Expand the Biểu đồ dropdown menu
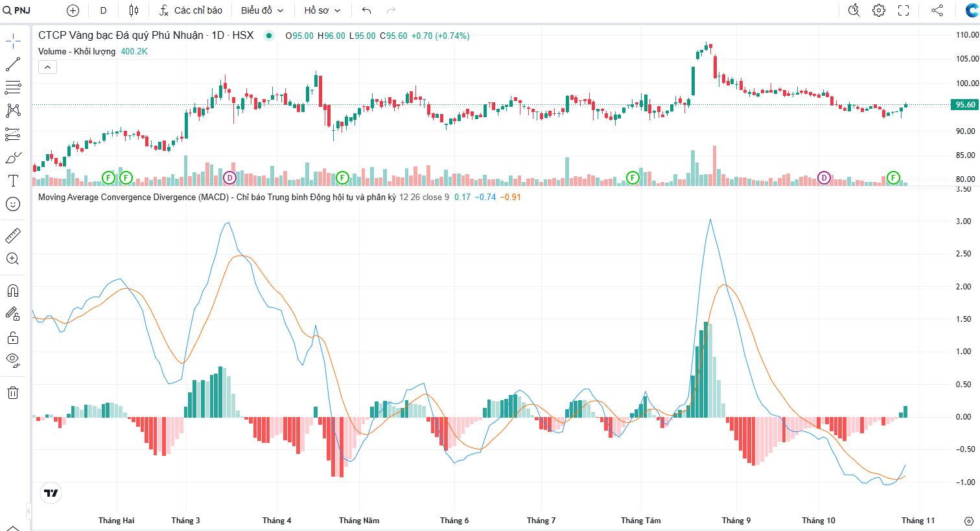Screen dimensions: 980x531 (262, 10)
